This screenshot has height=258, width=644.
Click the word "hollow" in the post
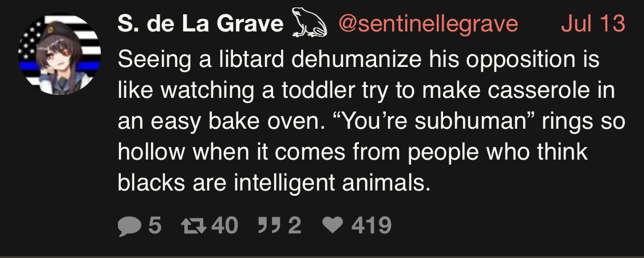(150, 152)
